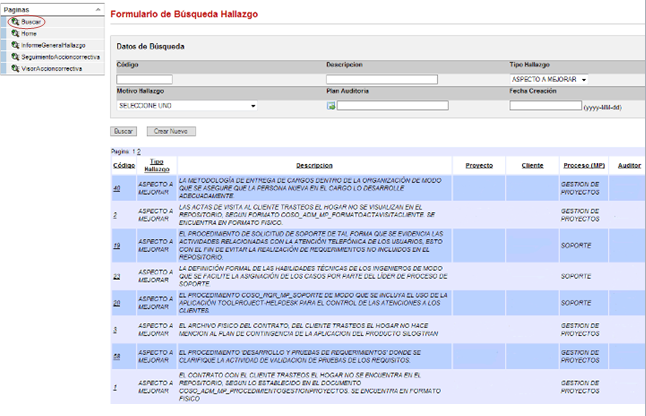Sort by the Proceso (MP) column header
The width and height of the screenshot is (646, 416).
pos(583,165)
